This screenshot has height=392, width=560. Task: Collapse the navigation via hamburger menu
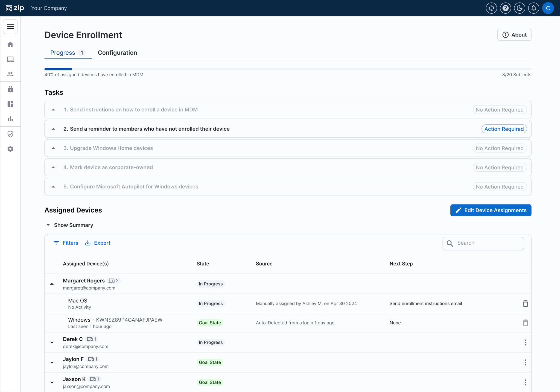click(x=10, y=27)
